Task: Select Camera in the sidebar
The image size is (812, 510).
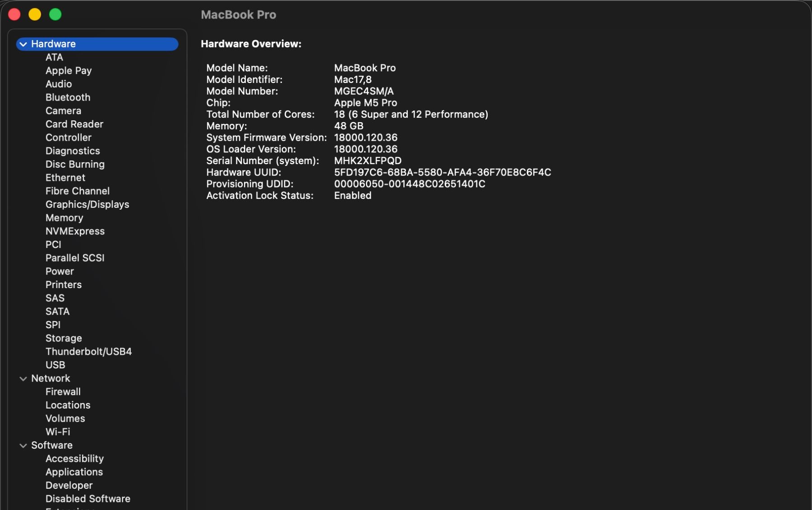Action: (63, 111)
